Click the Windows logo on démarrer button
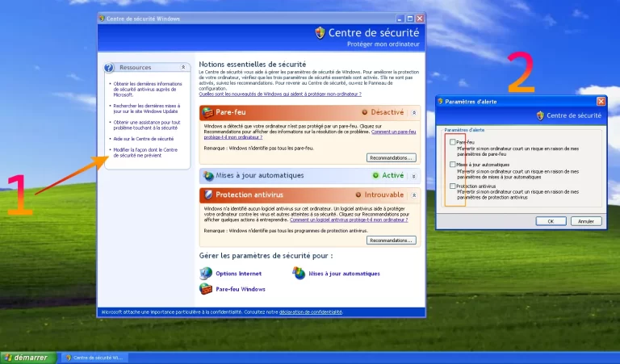 pyautogui.click(x=8, y=358)
